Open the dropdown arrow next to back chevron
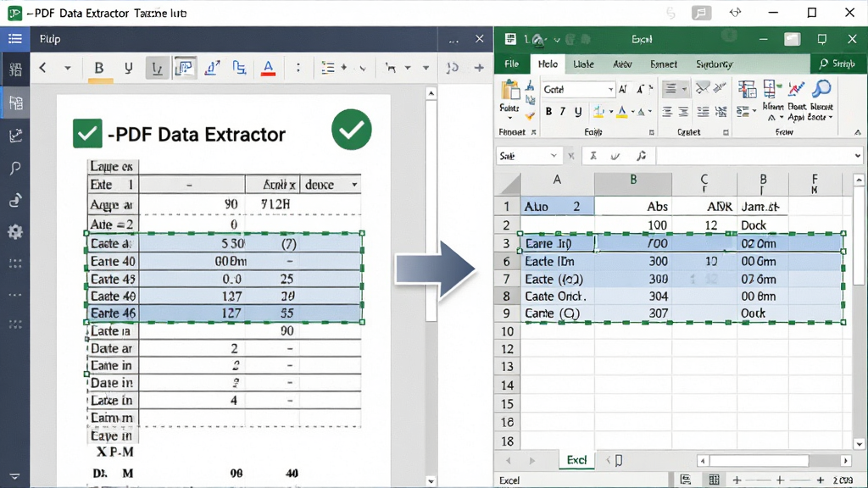The height and width of the screenshot is (488, 868). pyautogui.click(x=68, y=69)
